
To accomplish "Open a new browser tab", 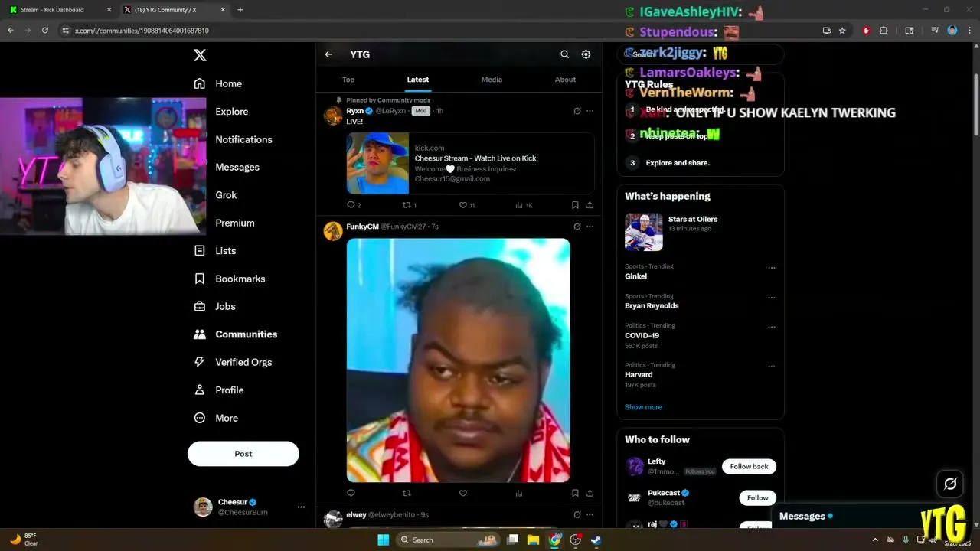I will pyautogui.click(x=240, y=10).
